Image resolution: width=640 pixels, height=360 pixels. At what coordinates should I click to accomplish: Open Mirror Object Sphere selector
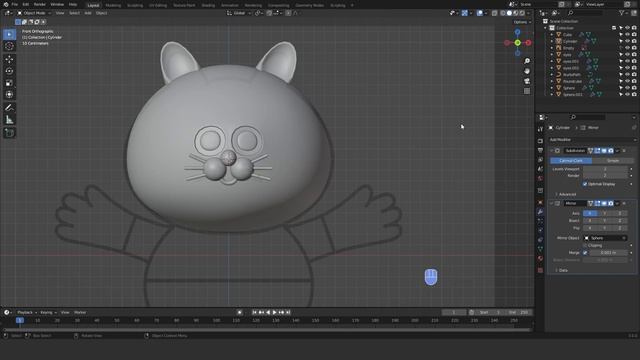tap(605, 238)
